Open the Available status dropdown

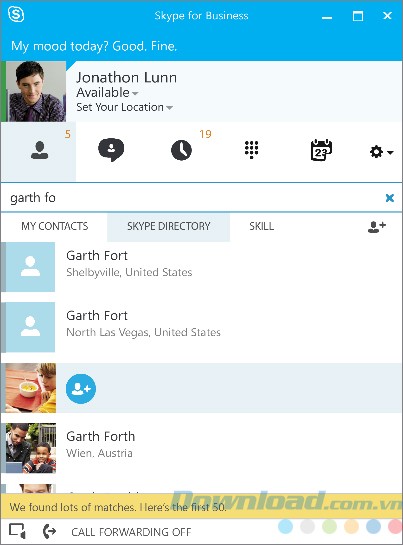[107, 92]
